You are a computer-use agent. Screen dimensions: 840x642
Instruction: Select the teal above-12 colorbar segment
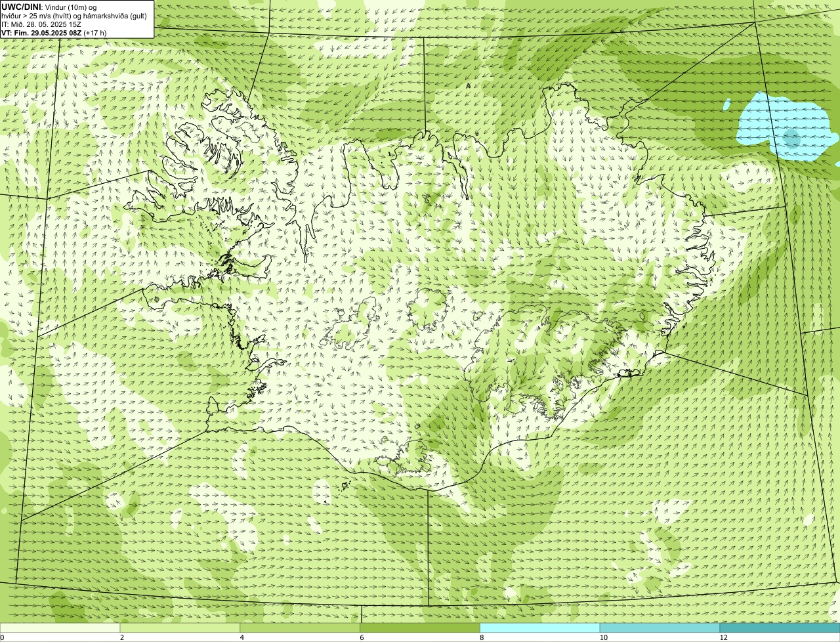pyautogui.click(x=780, y=628)
